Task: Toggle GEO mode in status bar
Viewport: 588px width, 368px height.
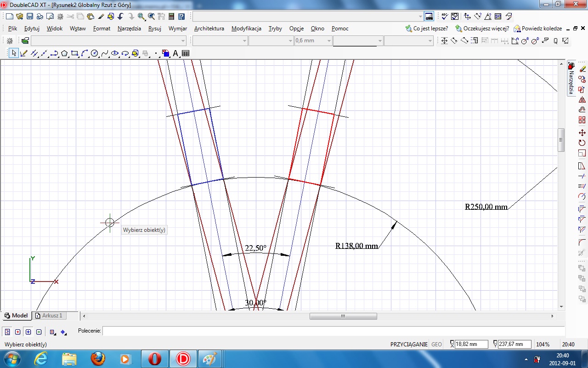Action: tap(436, 344)
